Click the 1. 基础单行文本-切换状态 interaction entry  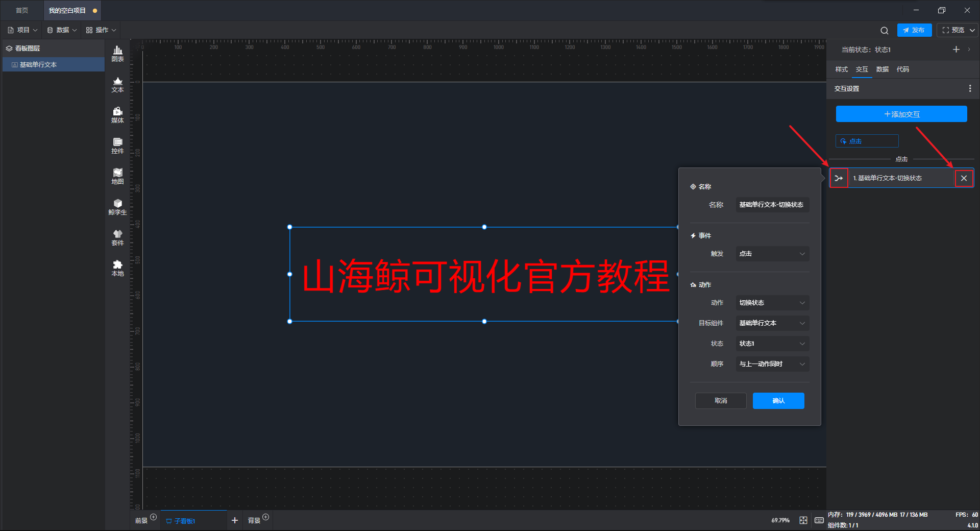pos(901,178)
